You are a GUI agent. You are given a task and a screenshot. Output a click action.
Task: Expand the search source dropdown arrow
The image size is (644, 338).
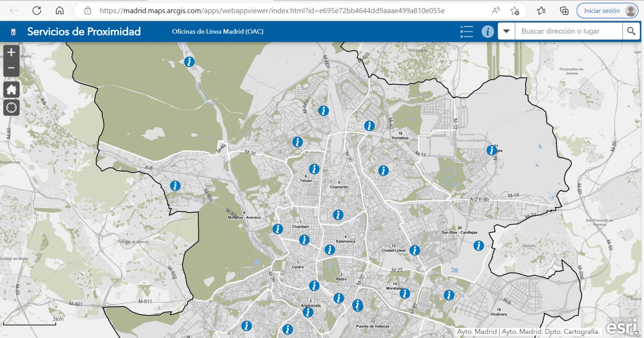click(x=506, y=31)
